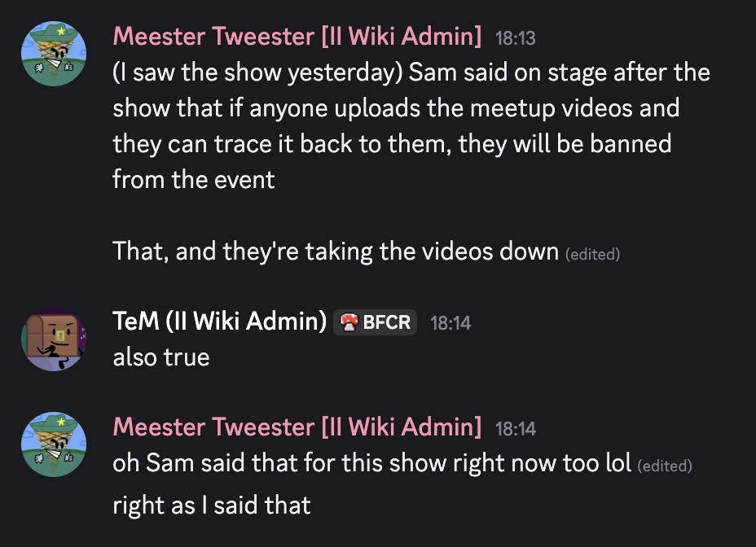Click the 18:14 timestamp on Meester Tweester's last post
This screenshot has width=756, height=547.
click(516, 429)
